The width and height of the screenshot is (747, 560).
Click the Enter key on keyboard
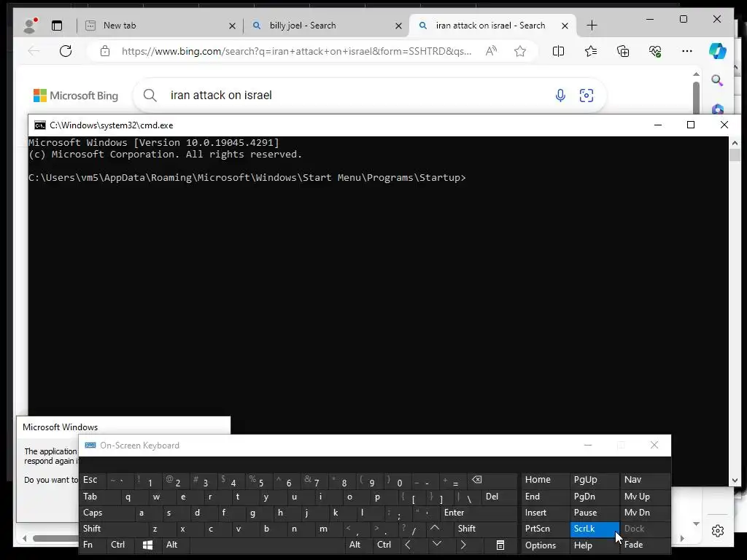pos(479,513)
